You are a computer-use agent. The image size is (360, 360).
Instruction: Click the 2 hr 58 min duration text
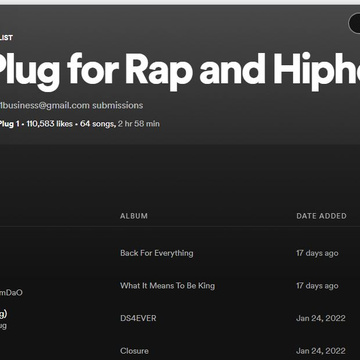pyautogui.click(x=139, y=124)
